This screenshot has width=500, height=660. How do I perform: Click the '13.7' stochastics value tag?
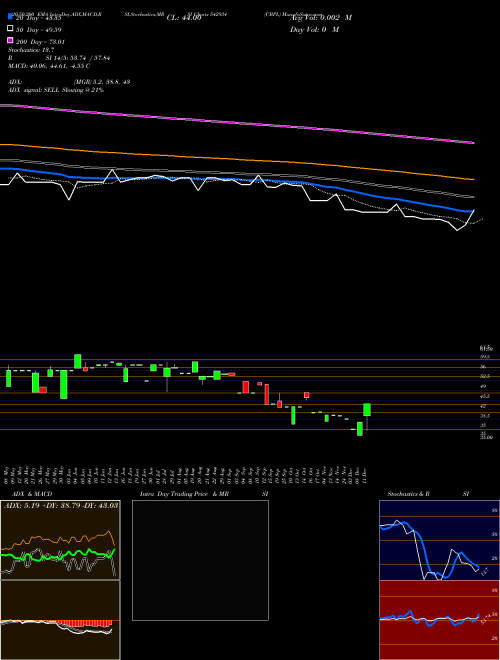click(x=484, y=572)
